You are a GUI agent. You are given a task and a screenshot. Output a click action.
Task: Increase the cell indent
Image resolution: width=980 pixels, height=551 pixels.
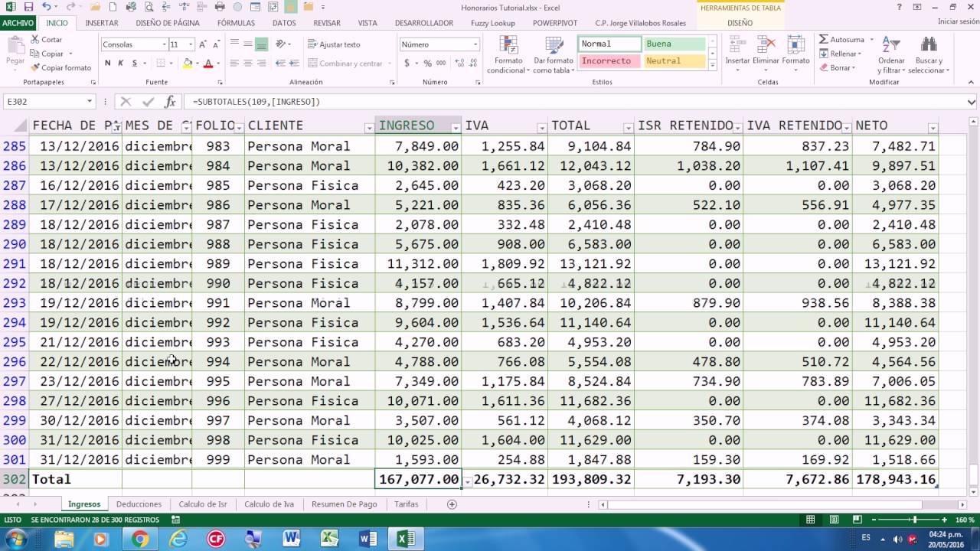(293, 64)
